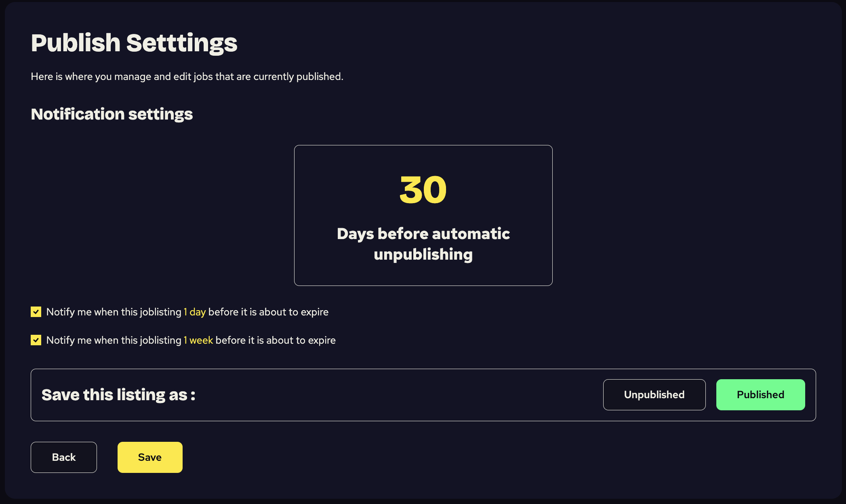The width and height of the screenshot is (846, 504).
Task: Click the 'Save this listing as :' label
Action: coord(118,395)
